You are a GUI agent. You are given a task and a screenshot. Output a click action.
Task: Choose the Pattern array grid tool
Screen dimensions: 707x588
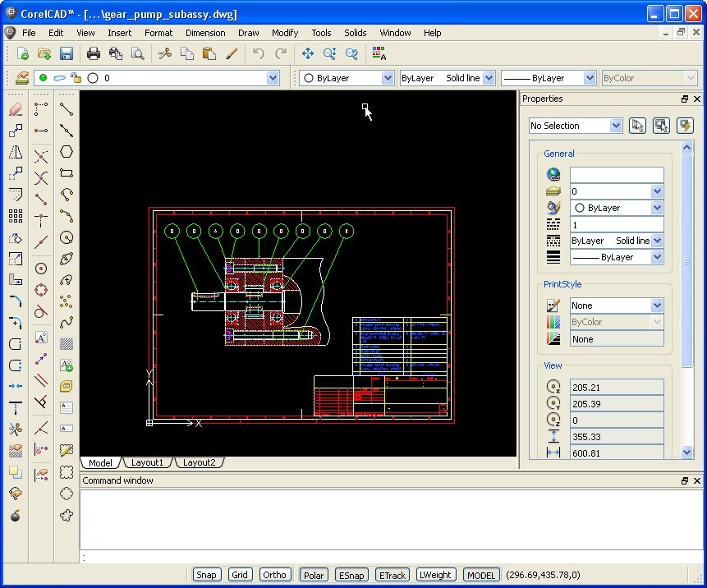click(16, 216)
